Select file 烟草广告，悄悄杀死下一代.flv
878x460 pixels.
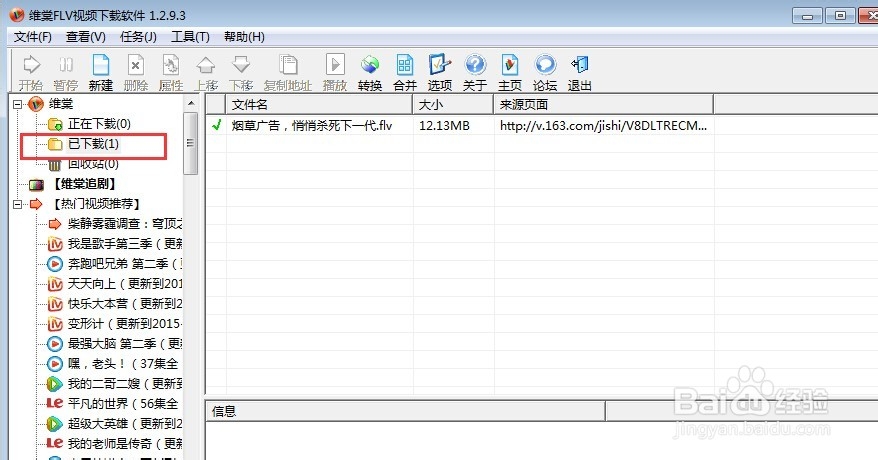point(312,126)
